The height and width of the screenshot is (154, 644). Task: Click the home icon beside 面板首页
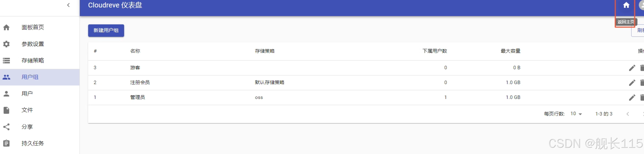pyautogui.click(x=7, y=27)
